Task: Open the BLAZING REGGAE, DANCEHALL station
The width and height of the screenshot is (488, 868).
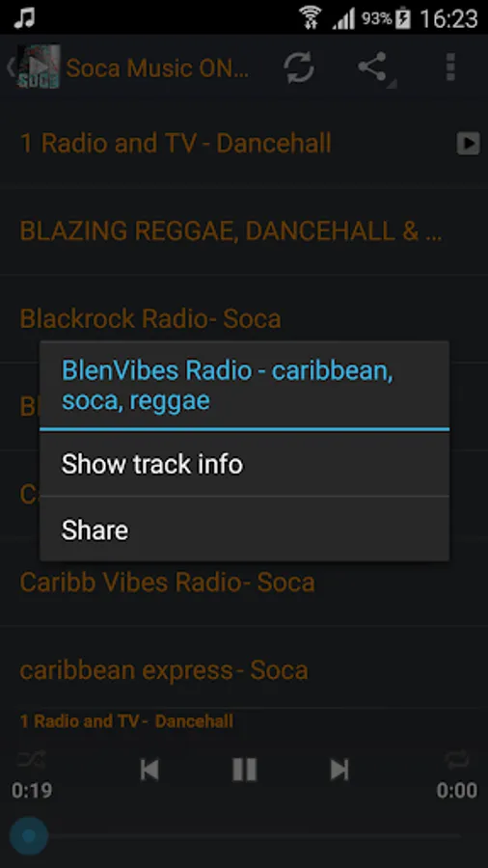Action: [x=244, y=231]
